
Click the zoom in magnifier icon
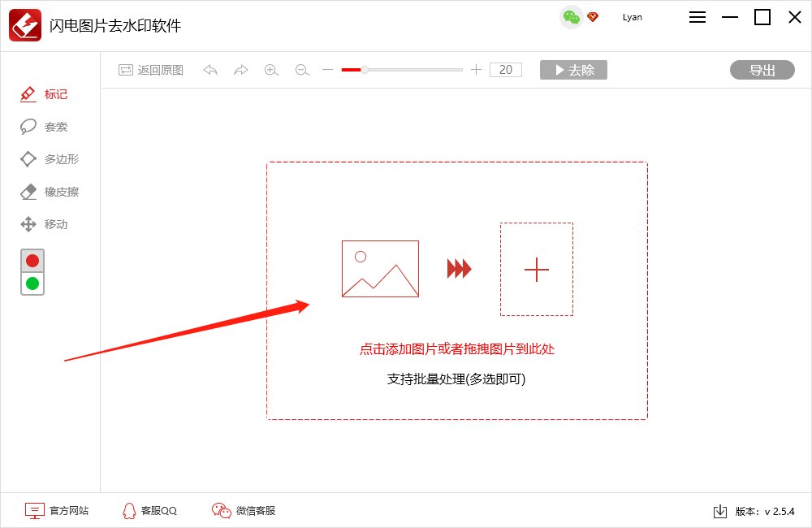(x=271, y=70)
